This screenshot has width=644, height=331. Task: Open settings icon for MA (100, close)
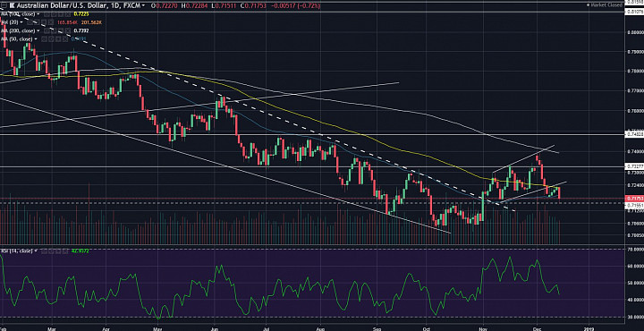coord(54,14)
